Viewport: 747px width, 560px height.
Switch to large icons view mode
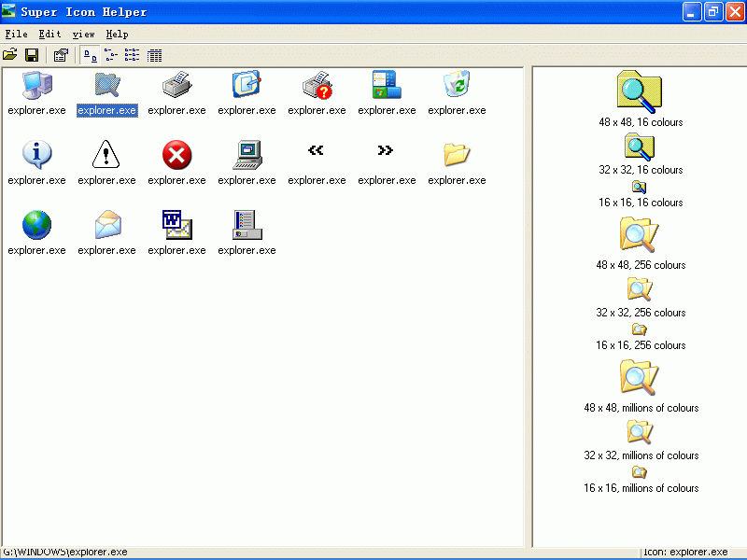tap(90, 55)
